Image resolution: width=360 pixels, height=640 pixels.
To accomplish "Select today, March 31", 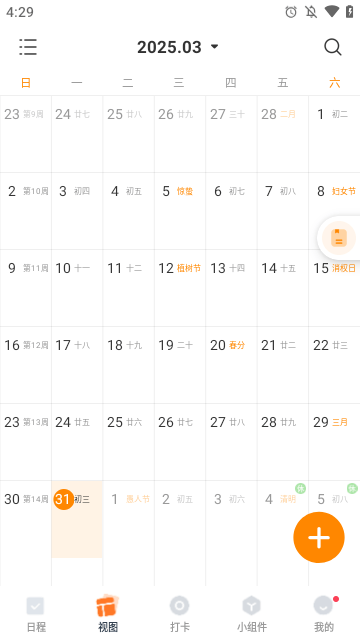I will (x=77, y=519).
